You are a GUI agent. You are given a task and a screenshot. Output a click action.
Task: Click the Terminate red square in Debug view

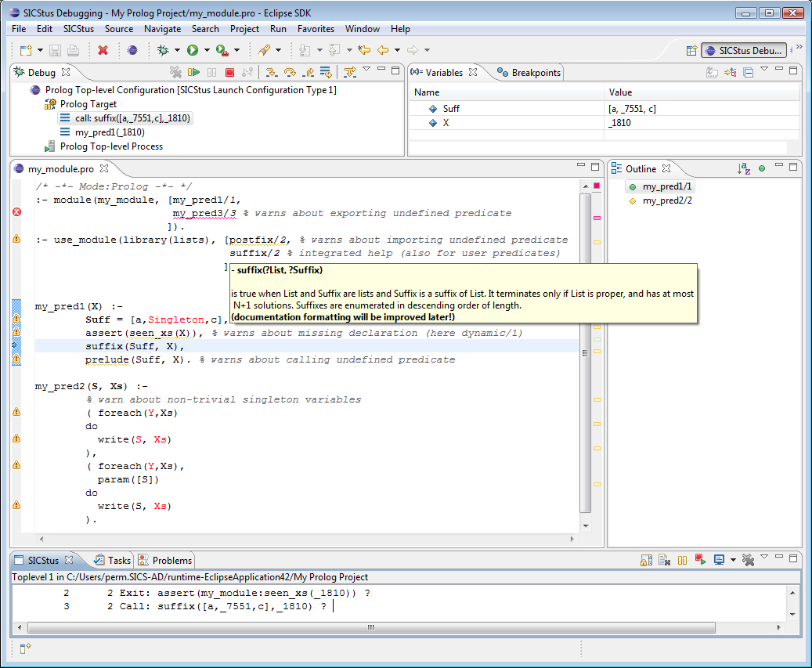[x=230, y=73]
